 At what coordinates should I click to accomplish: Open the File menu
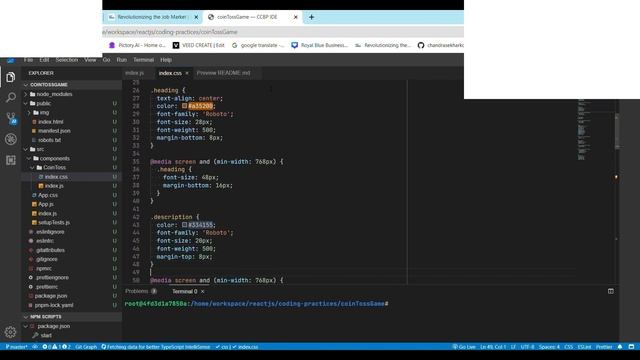tap(28, 60)
